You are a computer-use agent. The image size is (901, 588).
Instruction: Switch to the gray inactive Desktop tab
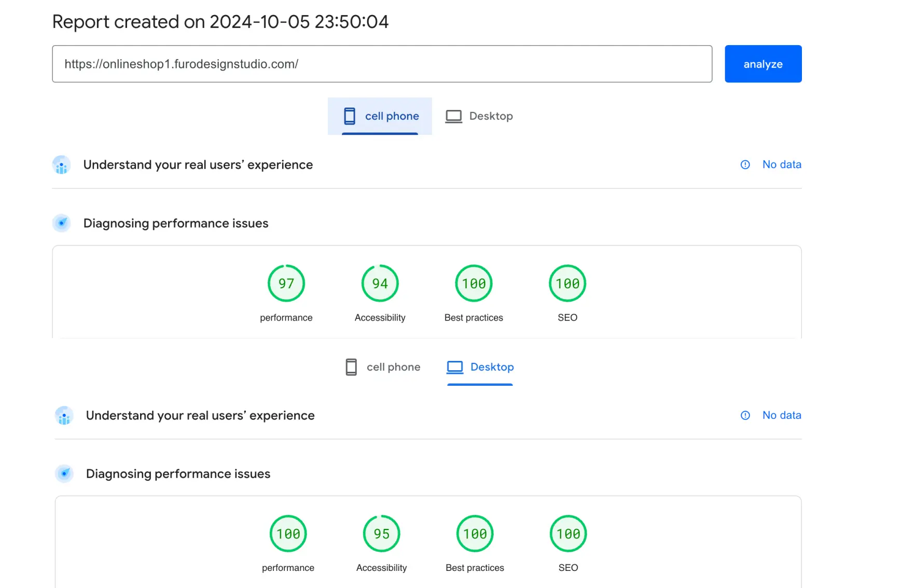(x=479, y=116)
